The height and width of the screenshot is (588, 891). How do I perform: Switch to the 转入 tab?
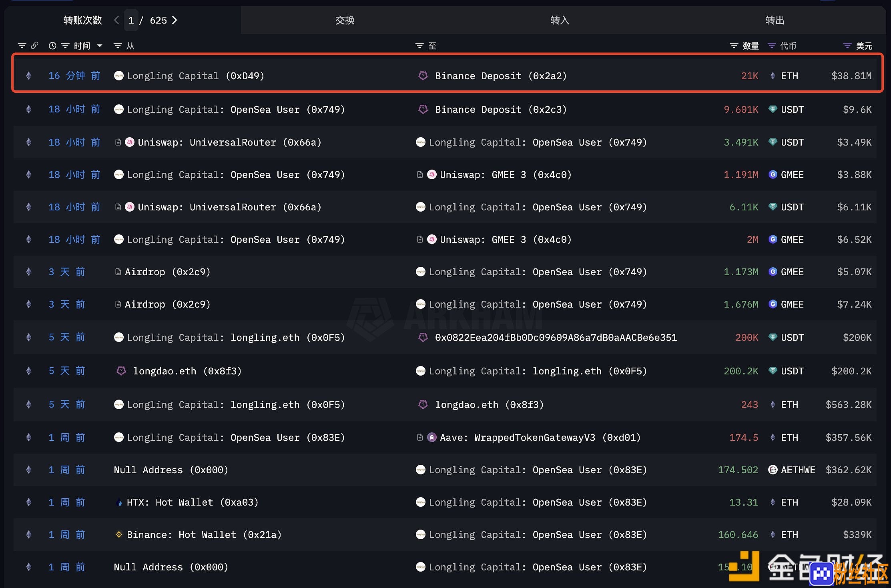coord(560,20)
